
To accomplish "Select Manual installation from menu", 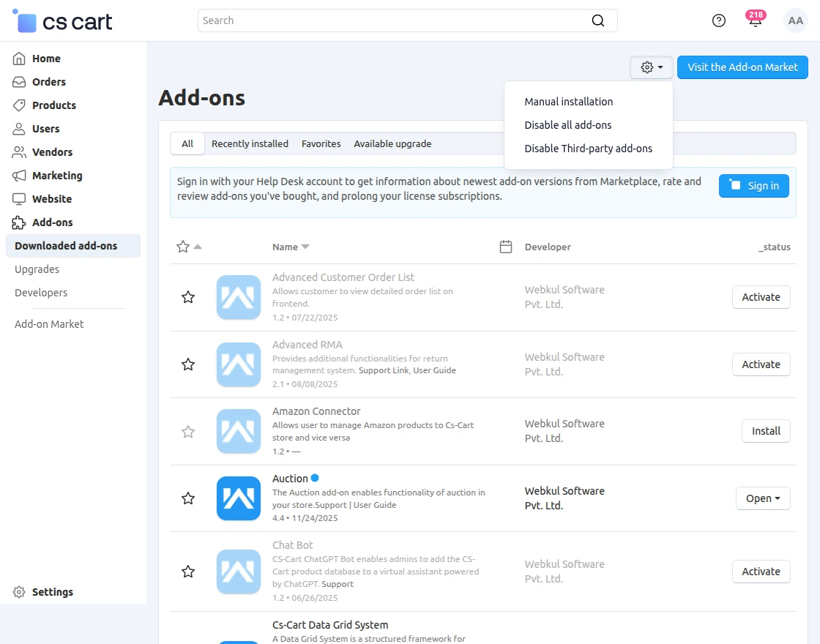I will [569, 102].
